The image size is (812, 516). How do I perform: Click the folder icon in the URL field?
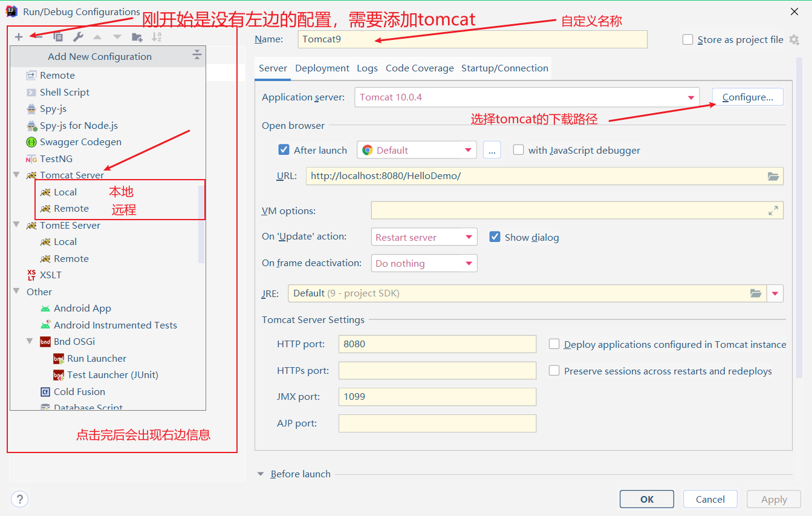(773, 176)
